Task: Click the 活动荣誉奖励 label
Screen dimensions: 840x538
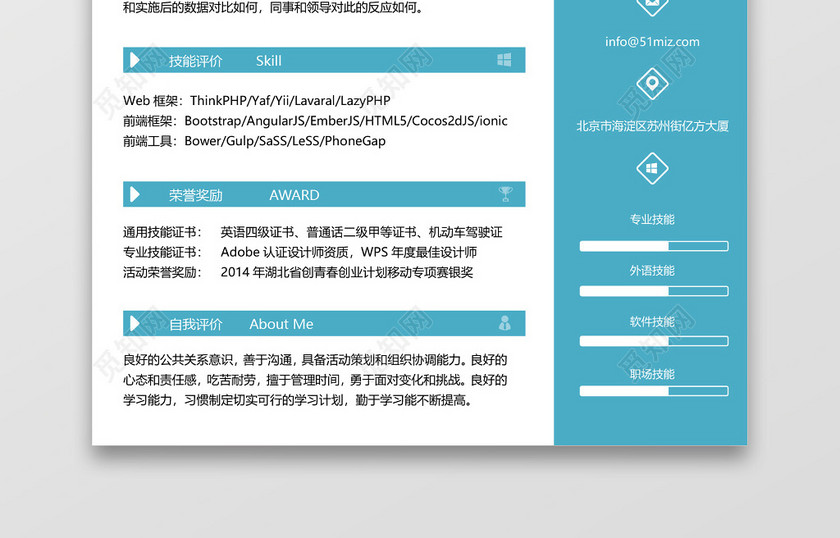Action: pyautogui.click(x=162, y=272)
